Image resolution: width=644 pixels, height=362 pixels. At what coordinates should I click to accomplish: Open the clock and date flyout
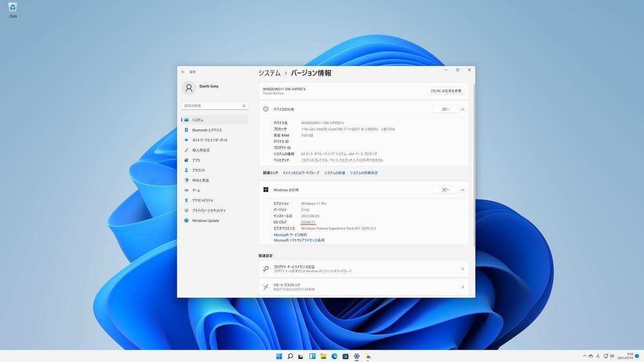625,356
